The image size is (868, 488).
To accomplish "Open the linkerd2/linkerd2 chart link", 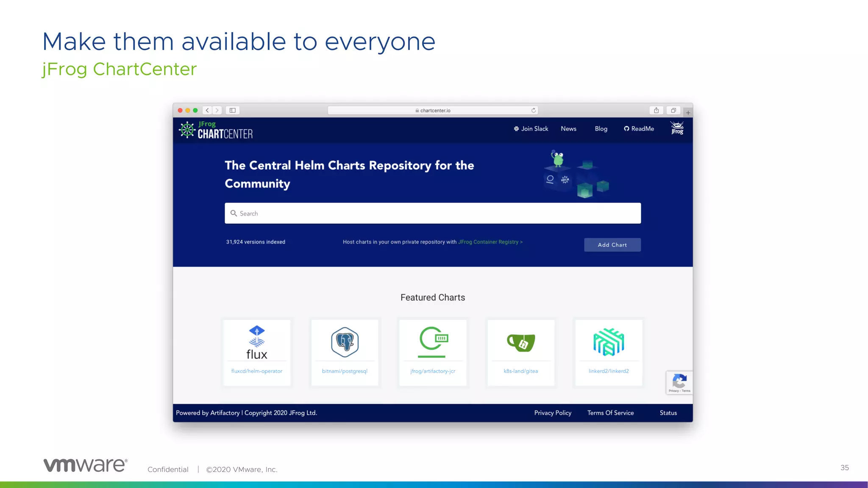I will click(609, 371).
